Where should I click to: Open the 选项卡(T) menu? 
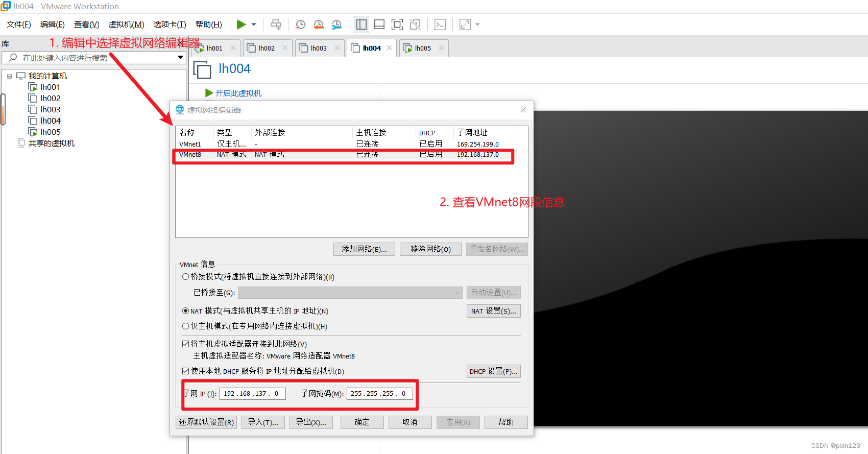click(x=170, y=25)
